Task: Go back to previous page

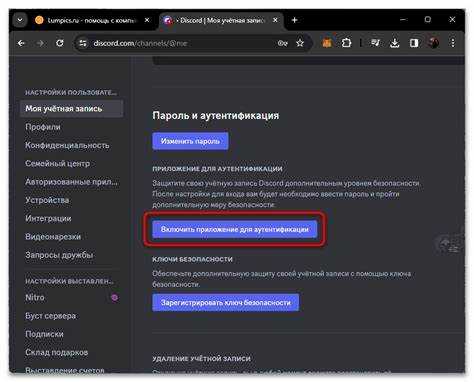Action: [x=21, y=43]
